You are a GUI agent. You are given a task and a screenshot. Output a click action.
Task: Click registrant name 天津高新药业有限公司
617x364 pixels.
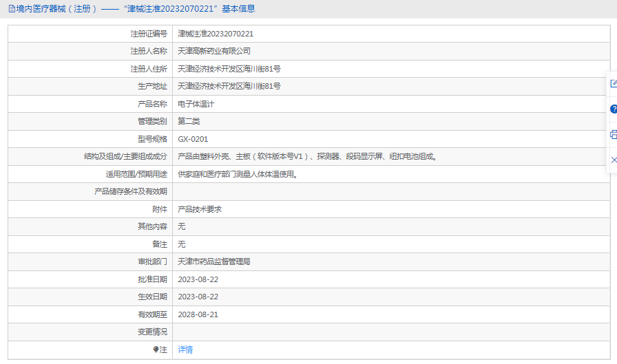click(214, 51)
